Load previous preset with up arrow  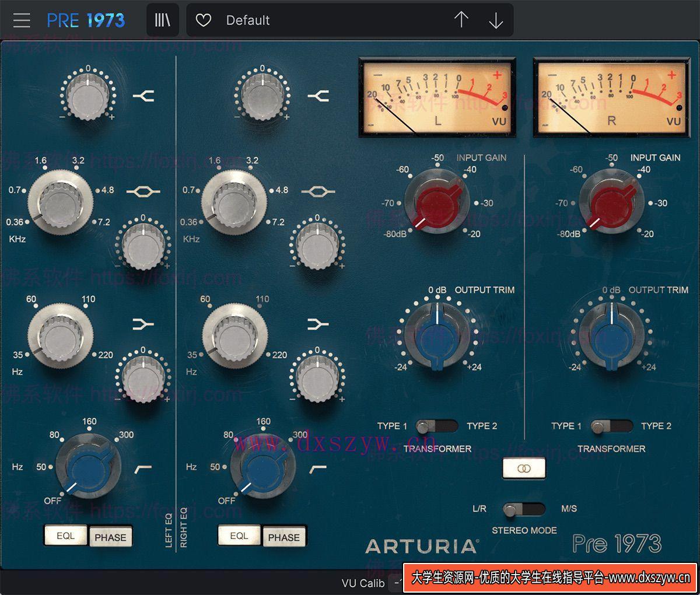point(461,20)
